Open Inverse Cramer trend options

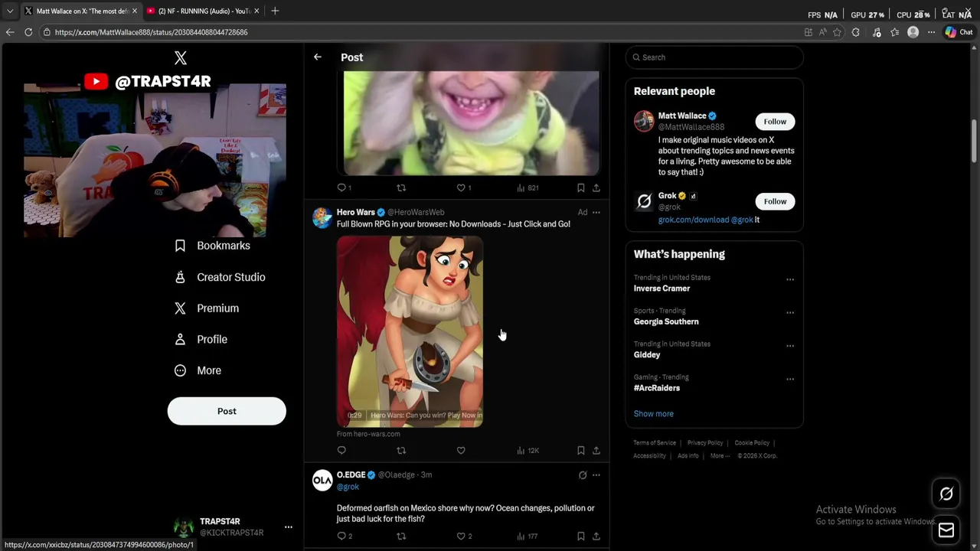tap(790, 279)
